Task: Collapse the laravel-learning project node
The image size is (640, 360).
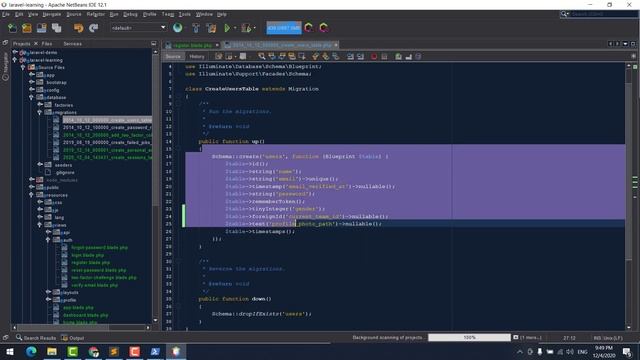Action: coord(15,60)
